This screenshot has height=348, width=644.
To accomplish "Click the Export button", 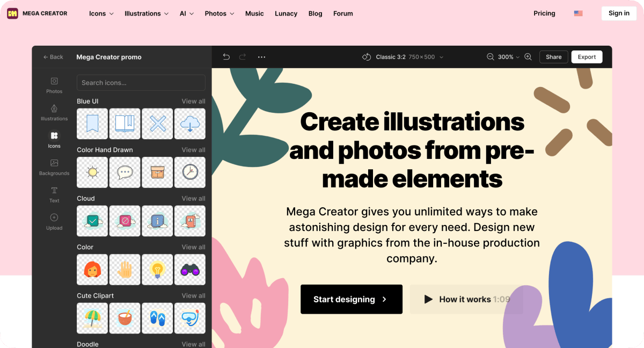I will coord(587,57).
